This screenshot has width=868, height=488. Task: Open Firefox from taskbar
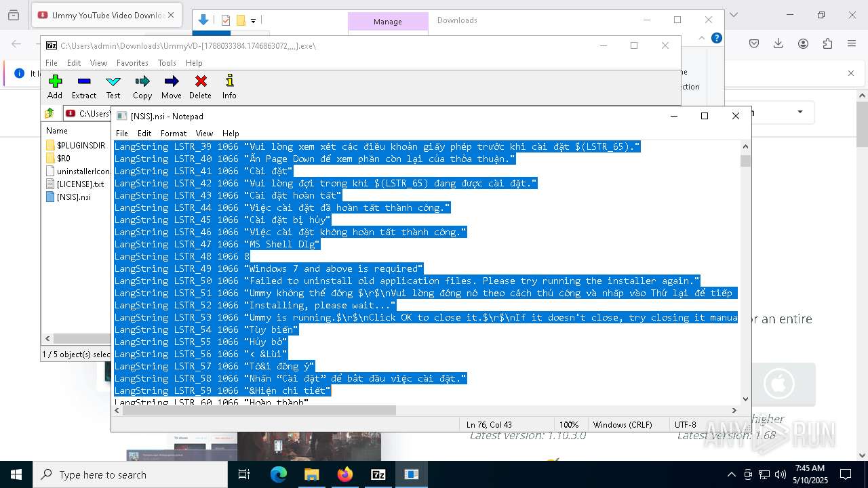click(344, 474)
